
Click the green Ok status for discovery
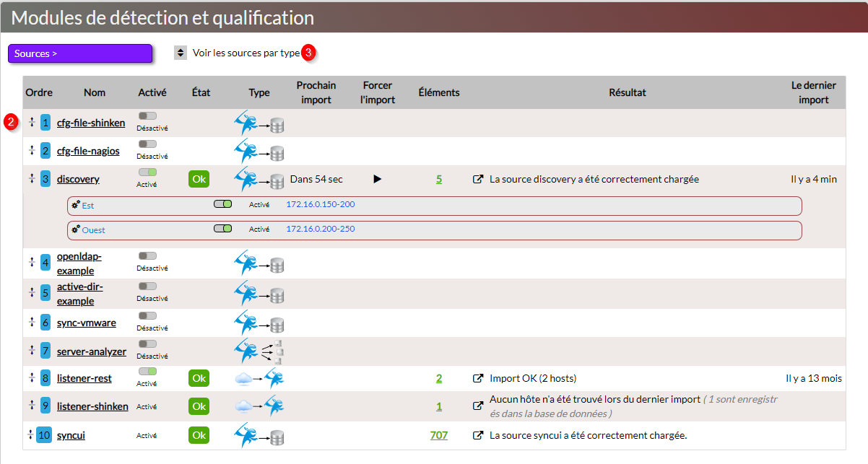(199, 179)
